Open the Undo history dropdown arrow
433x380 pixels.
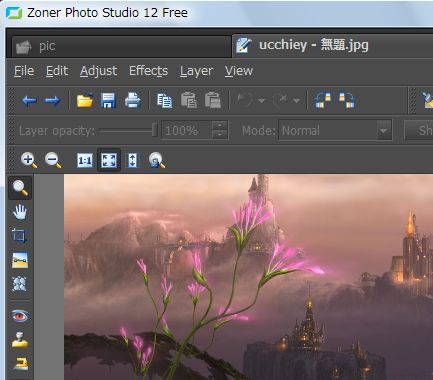click(262, 100)
